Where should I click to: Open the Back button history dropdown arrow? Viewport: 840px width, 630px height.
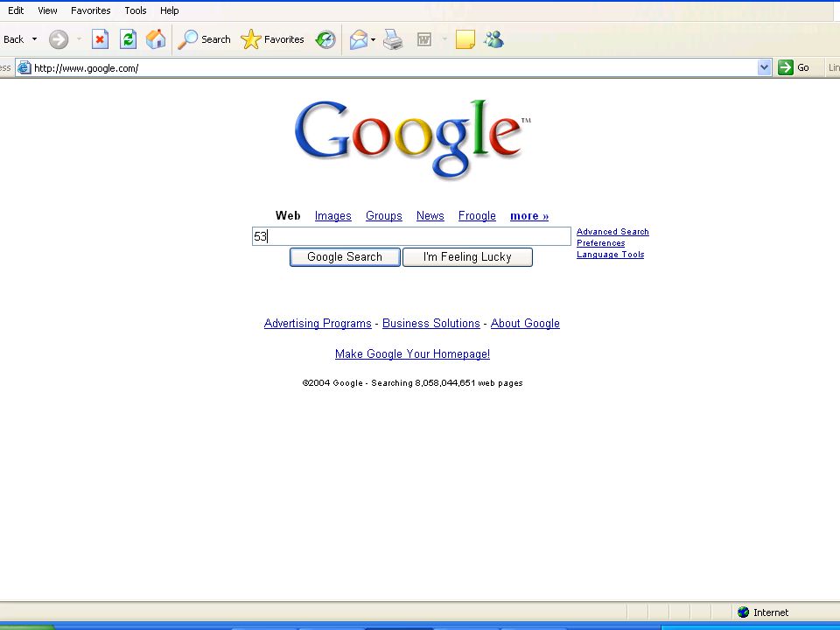coord(35,39)
